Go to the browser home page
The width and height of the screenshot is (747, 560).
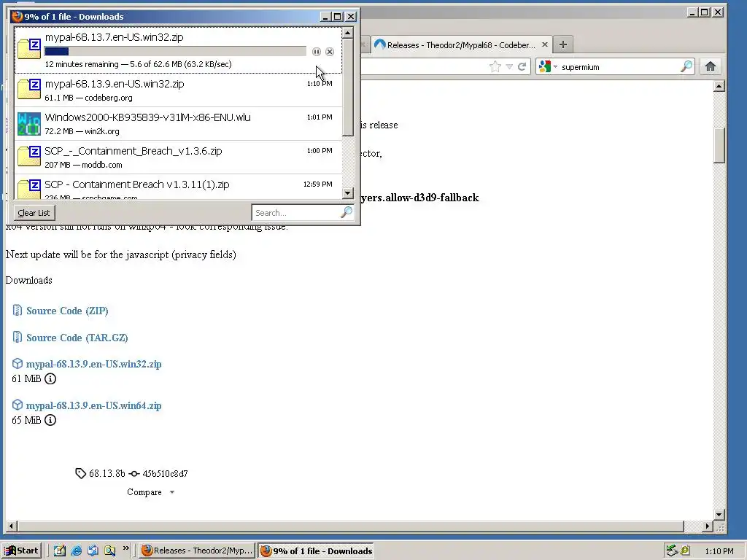711,66
